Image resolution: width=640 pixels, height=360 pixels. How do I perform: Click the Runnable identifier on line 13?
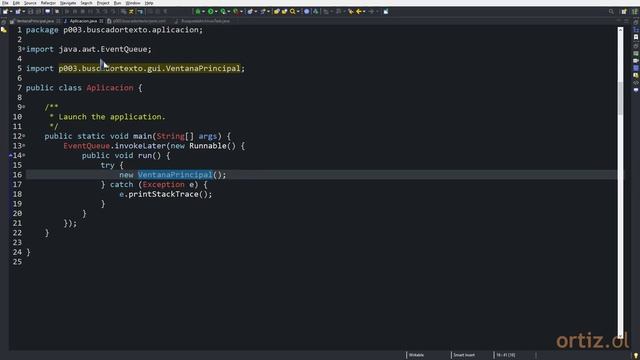[x=208, y=146]
